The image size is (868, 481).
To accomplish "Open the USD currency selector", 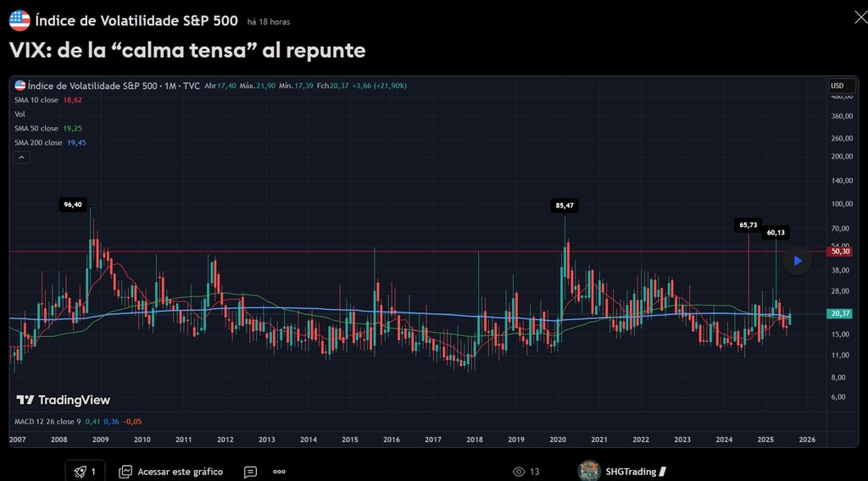I will tap(842, 86).
